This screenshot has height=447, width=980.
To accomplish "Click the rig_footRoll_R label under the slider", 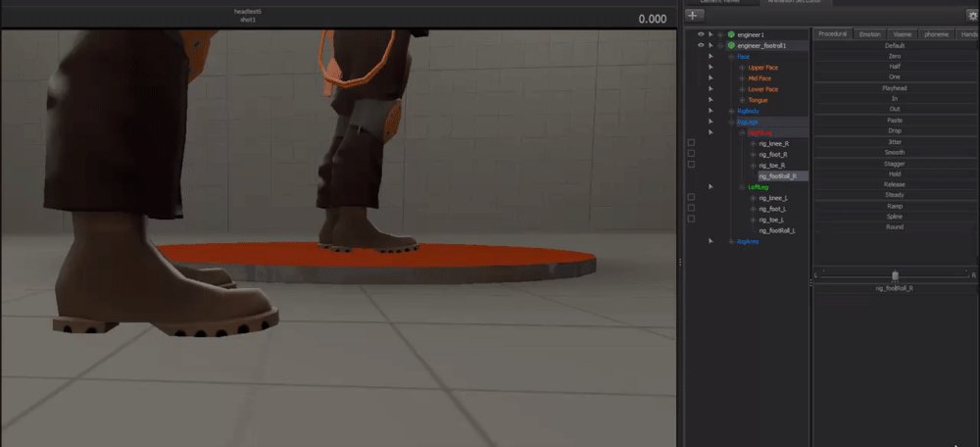I will click(895, 289).
